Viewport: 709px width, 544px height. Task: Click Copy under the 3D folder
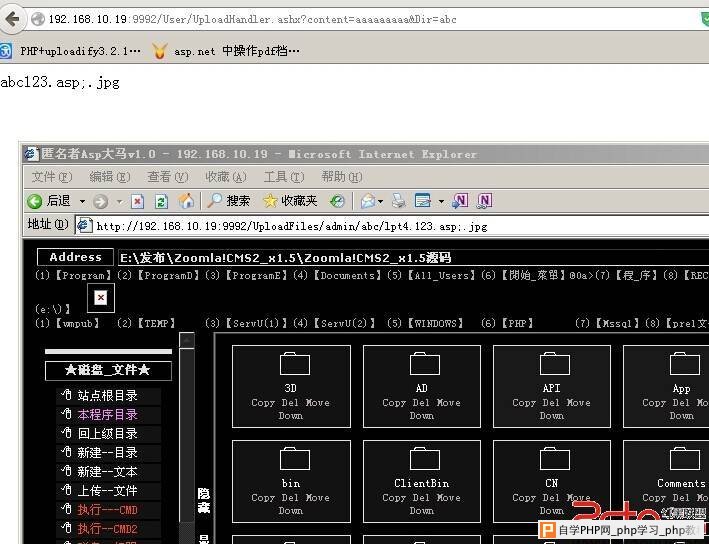click(263, 402)
